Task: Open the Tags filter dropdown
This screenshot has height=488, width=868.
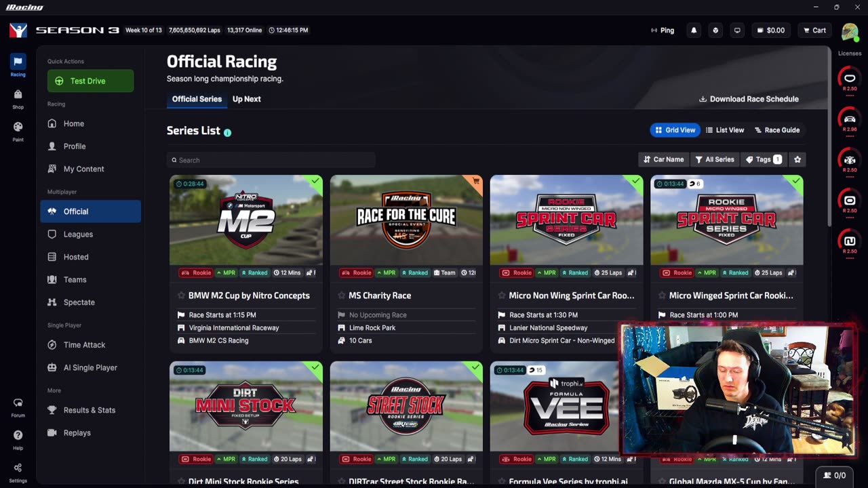Action: [764, 159]
